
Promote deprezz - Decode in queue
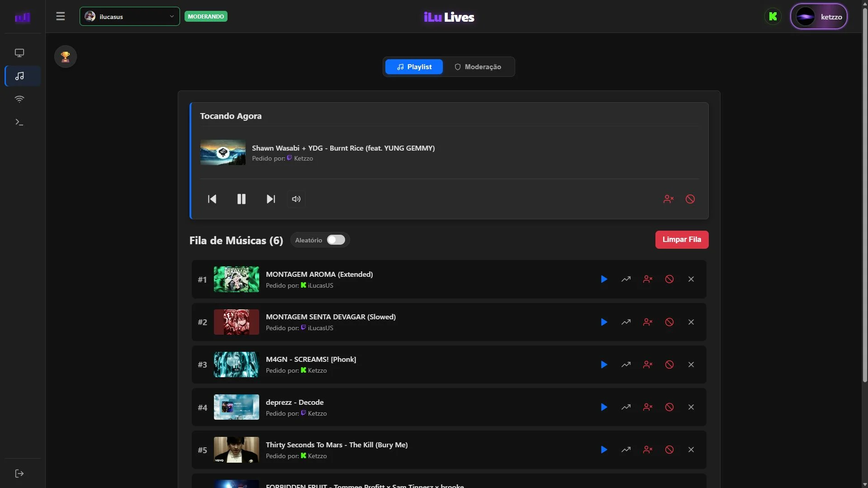(626, 407)
